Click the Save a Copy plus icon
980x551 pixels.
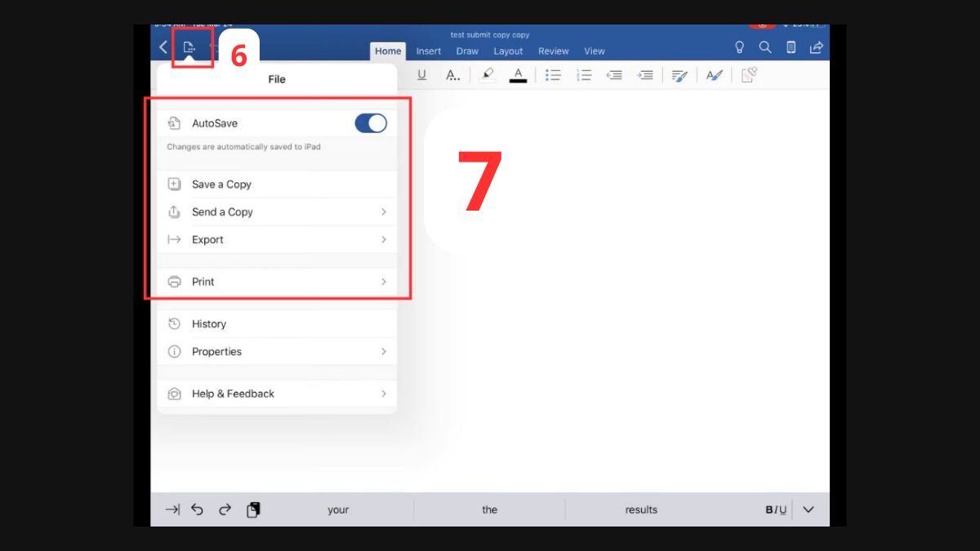click(x=174, y=184)
